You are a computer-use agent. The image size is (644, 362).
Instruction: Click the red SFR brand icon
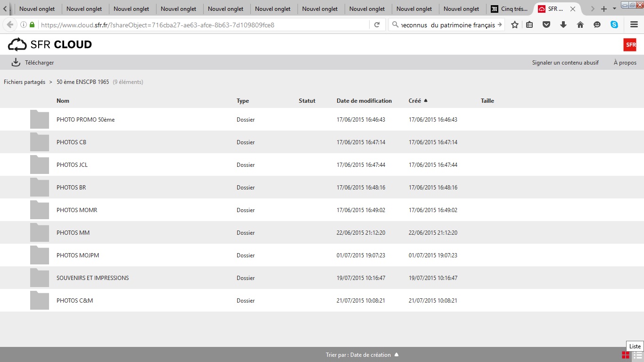click(x=629, y=45)
